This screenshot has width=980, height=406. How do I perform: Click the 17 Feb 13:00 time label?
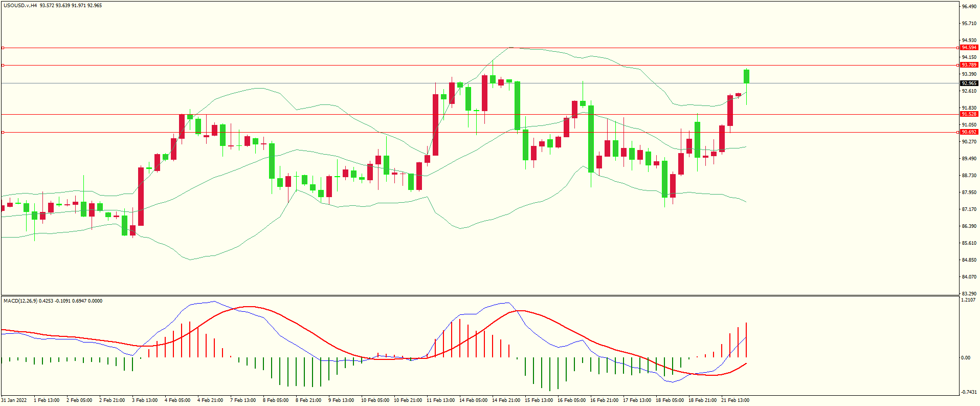637,400
